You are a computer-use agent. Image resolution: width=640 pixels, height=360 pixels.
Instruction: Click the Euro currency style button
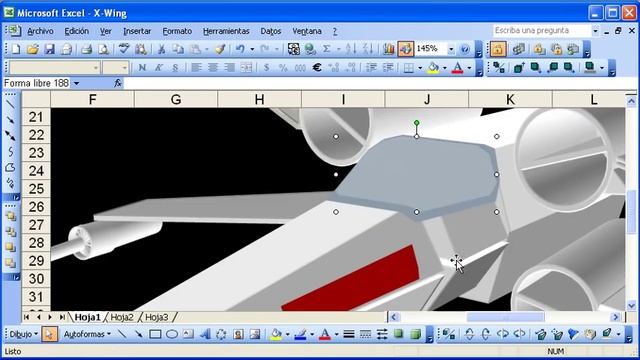[x=317, y=67]
